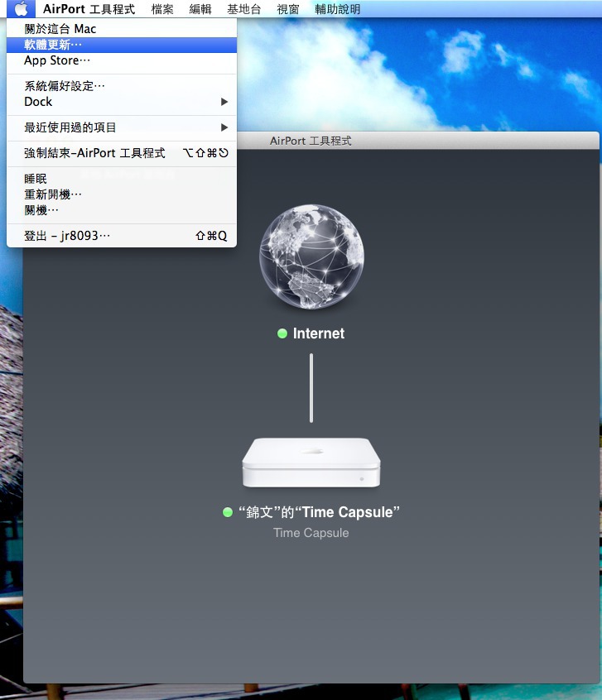Viewport: 602px width, 700px height.
Task: Open the AirPort 工具程式 application menu
Action: click(x=89, y=9)
